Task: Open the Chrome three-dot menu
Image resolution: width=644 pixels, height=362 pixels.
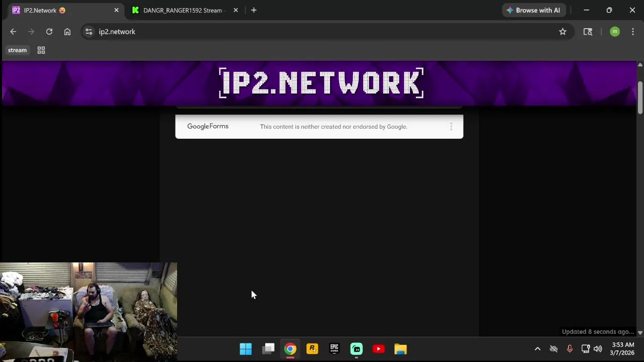Action: (x=633, y=32)
